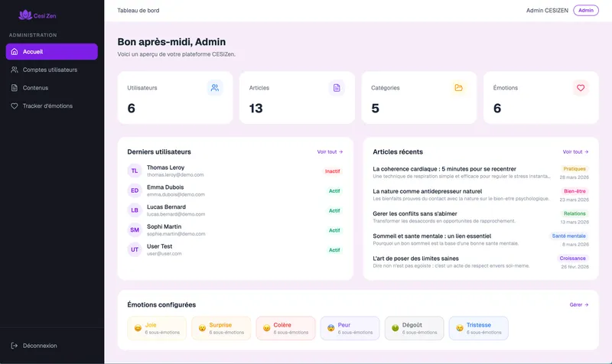Image resolution: width=612 pixels, height=364 pixels.
Task: Select the Colère emotion card
Action: click(285, 328)
